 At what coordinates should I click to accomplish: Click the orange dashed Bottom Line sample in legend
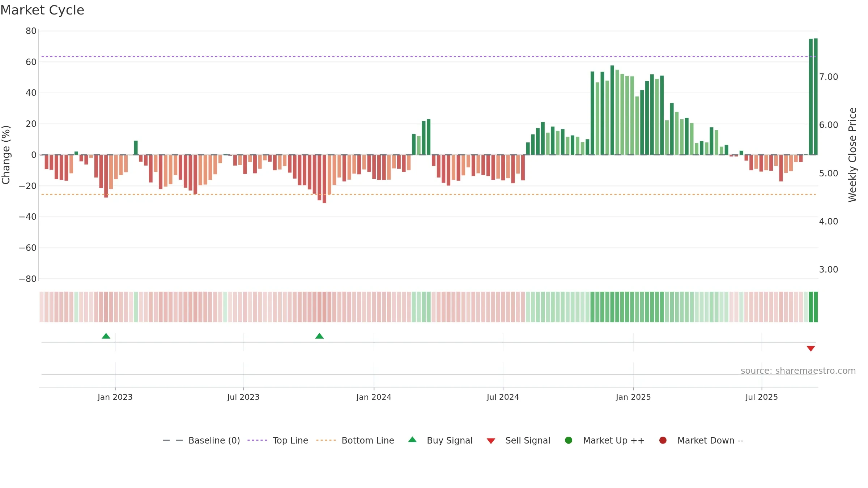326,440
